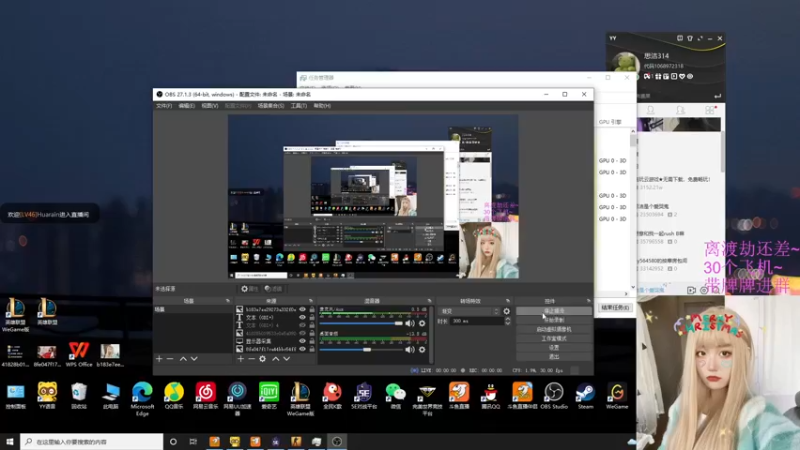Click the 开始录制 start recording button

pos(554,320)
